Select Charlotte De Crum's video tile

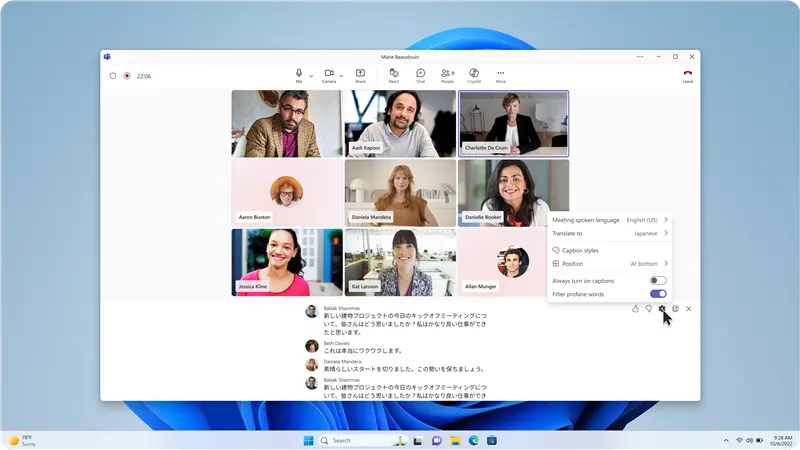click(513, 123)
